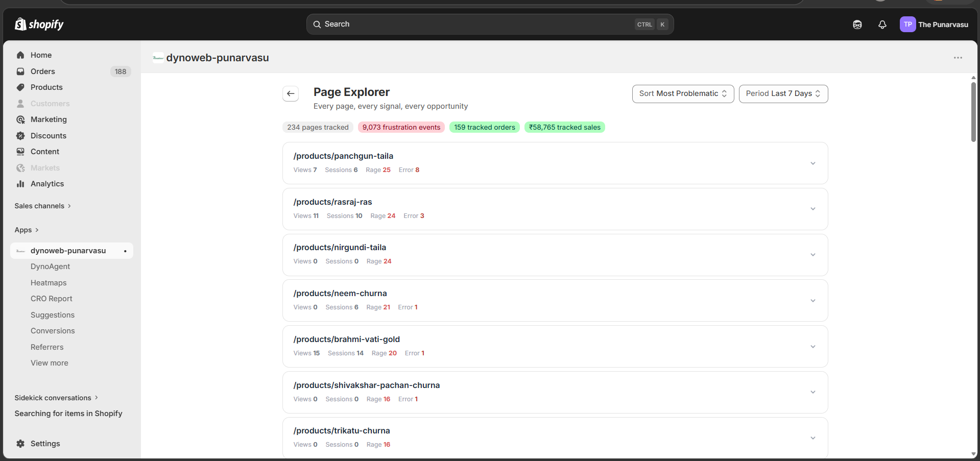The image size is (980, 461).
Task: Click The Punarvasu store name
Action: 943,25
